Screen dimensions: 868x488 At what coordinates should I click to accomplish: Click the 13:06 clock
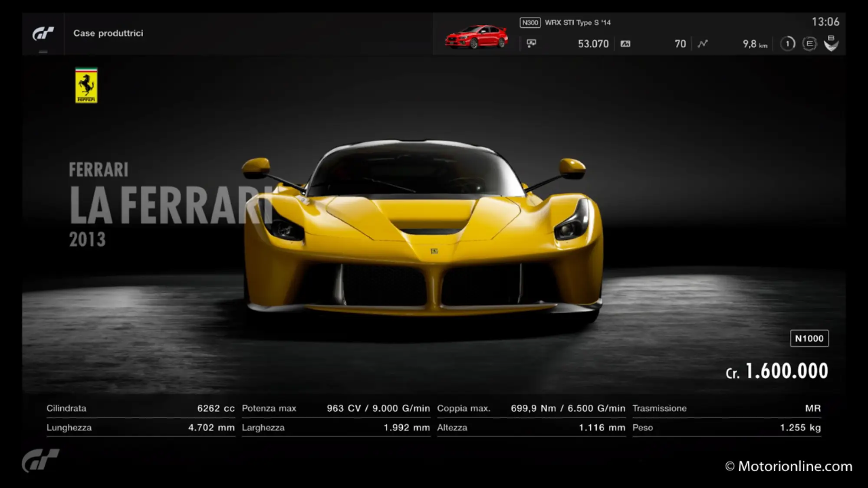pyautogui.click(x=825, y=22)
